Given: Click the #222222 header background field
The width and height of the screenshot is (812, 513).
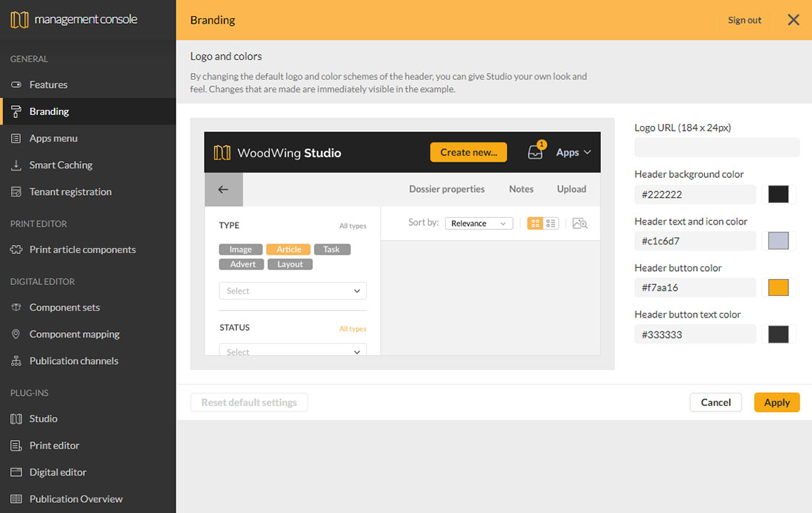Looking at the screenshot, I should click(695, 194).
